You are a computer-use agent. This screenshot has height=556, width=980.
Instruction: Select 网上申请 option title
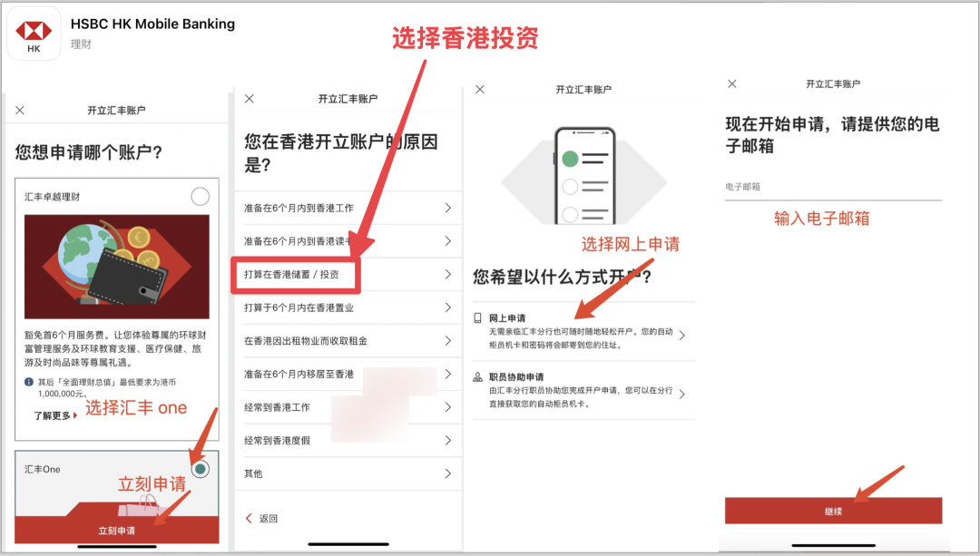tap(507, 318)
